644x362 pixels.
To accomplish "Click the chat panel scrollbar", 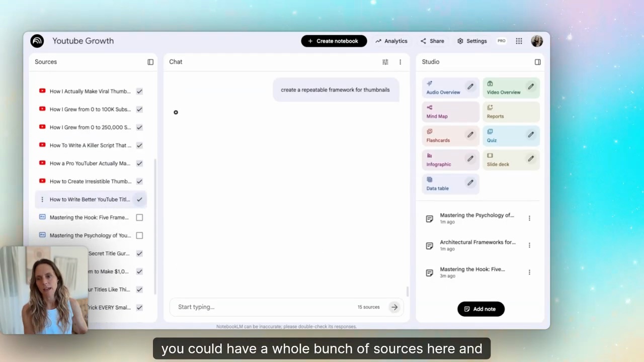I will (x=407, y=292).
